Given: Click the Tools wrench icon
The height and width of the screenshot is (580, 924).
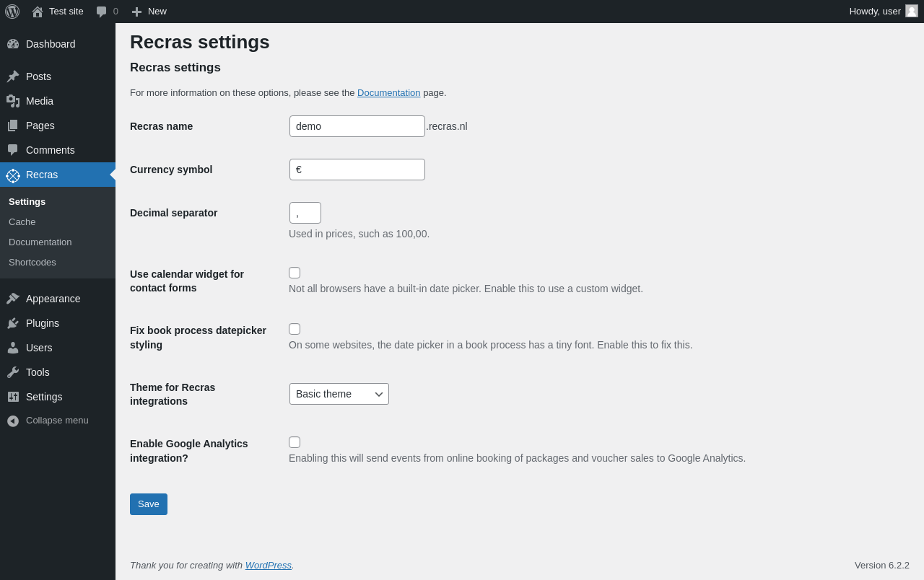Looking at the screenshot, I should pos(13,372).
